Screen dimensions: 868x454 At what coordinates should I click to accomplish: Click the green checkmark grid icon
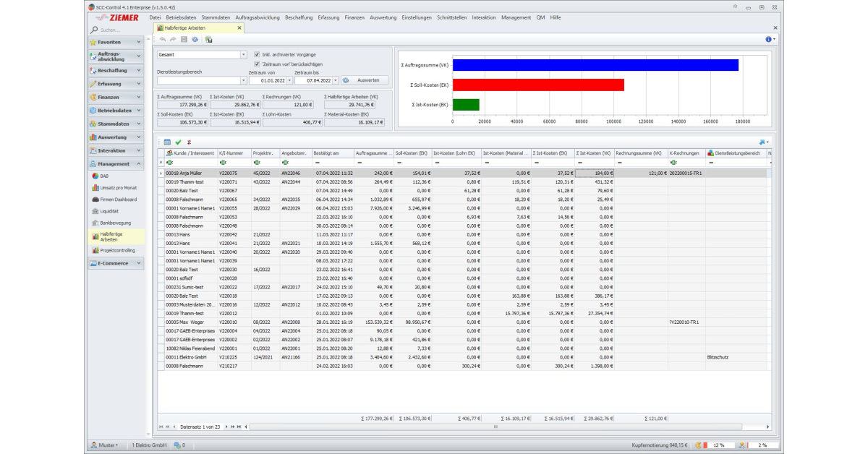[x=178, y=142]
